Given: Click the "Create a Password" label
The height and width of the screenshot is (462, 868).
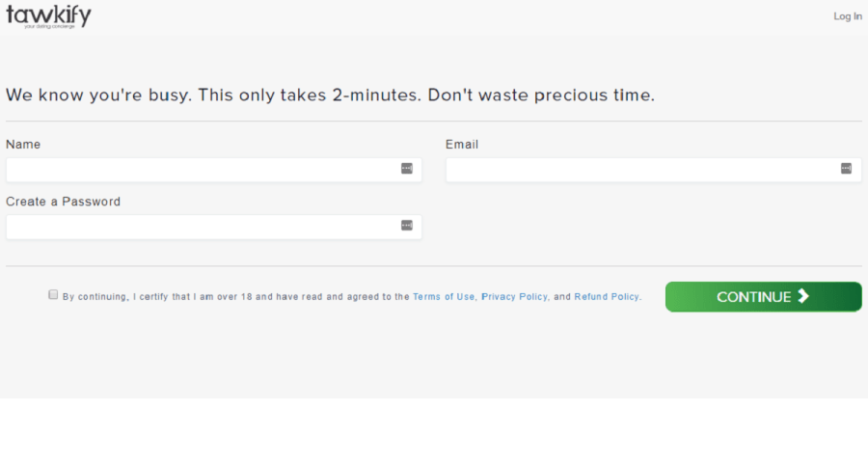Looking at the screenshot, I should coord(63,202).
